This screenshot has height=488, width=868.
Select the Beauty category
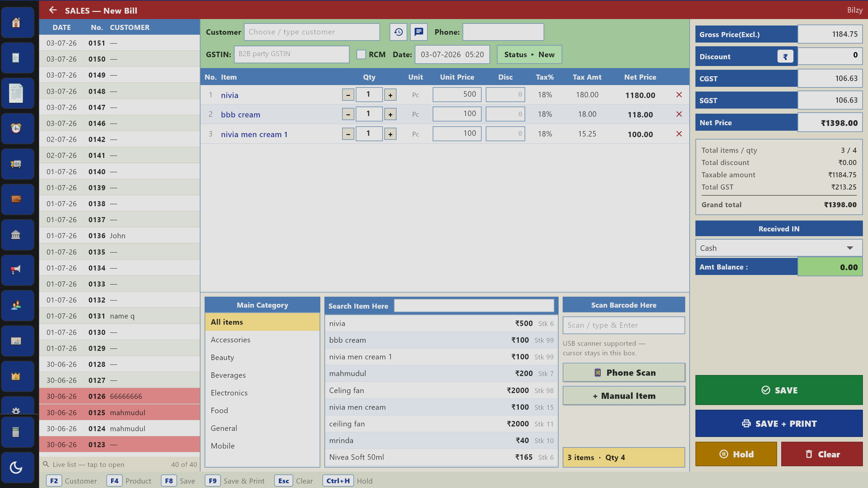(x=262, y=357)
